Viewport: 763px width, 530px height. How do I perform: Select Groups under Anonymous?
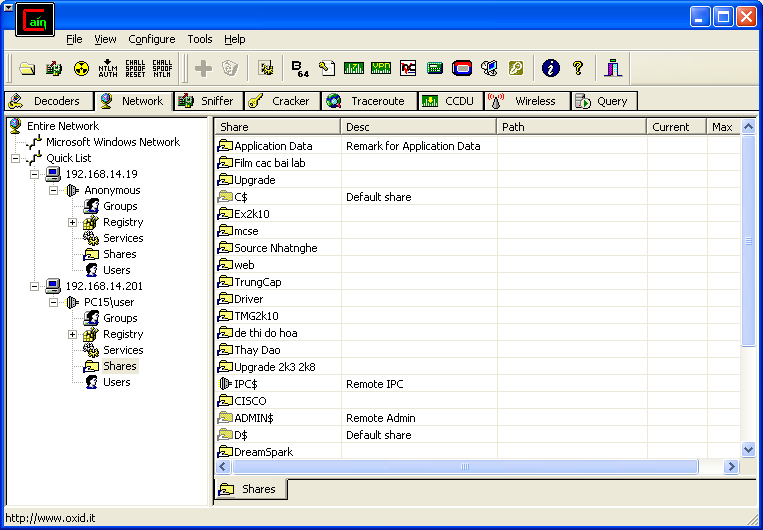pyautogui.click(x=120, y=206)
